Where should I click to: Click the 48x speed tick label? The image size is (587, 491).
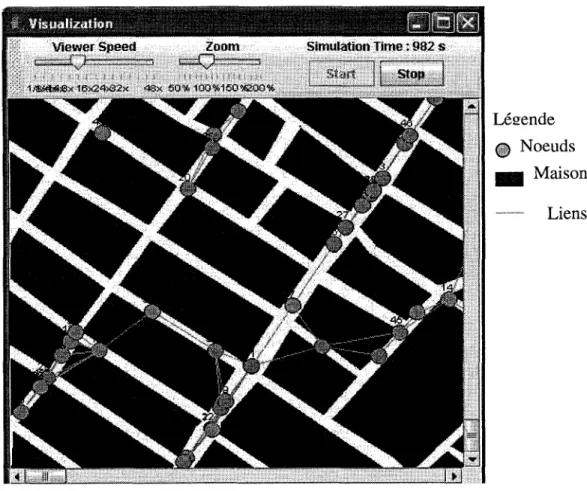click(x=153, y=88)
